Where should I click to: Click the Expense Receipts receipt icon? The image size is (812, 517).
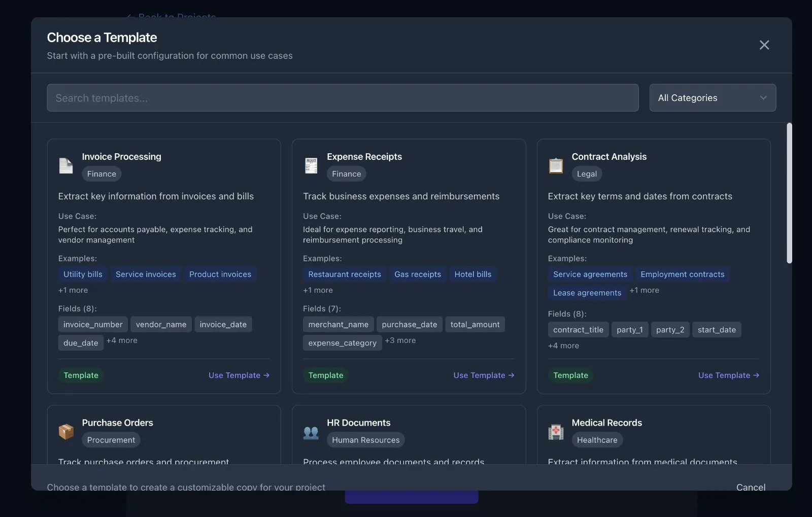pos(311,165)
